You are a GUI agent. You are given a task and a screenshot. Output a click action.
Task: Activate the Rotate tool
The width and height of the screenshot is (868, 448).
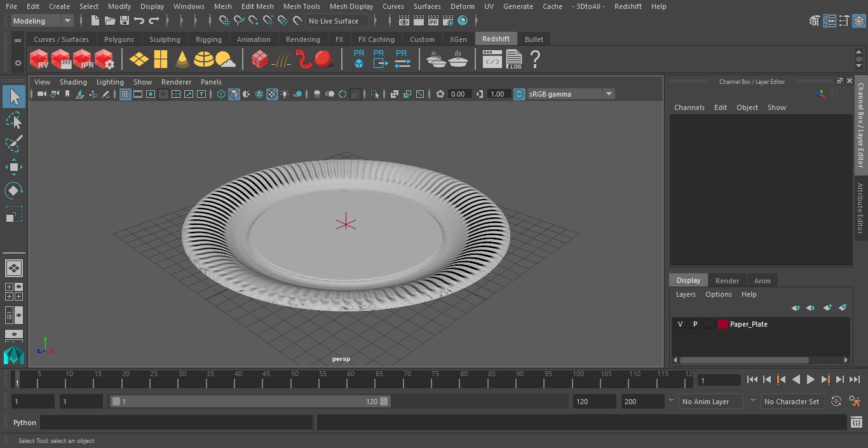click(x=14, y=191)
